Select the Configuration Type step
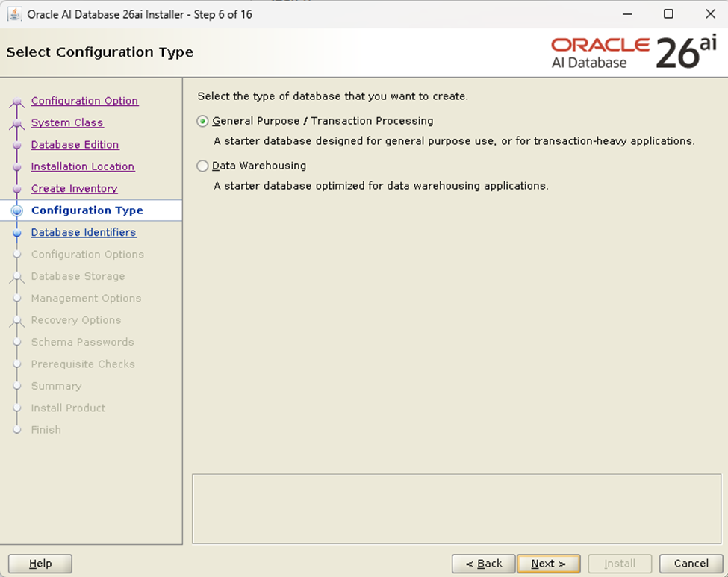This screenshot has width=728, height=577. [87, 210]
